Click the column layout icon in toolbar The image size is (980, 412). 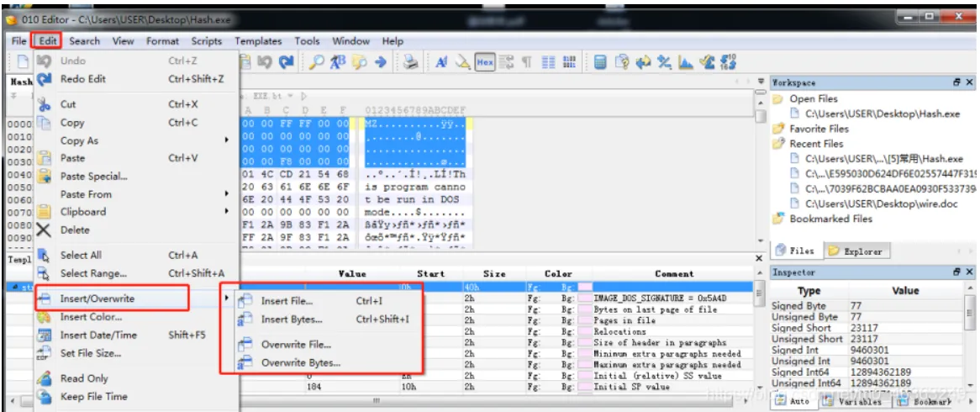point(549,62)
